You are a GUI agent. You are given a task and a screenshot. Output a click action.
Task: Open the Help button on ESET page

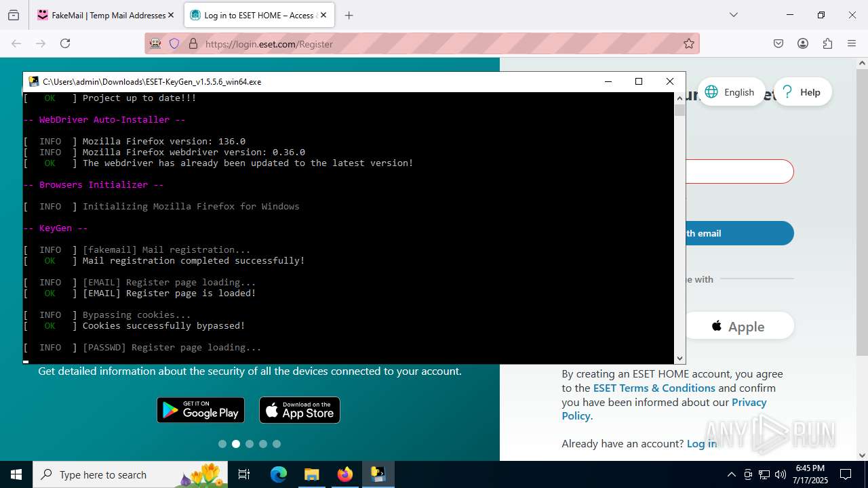[802, 92]
